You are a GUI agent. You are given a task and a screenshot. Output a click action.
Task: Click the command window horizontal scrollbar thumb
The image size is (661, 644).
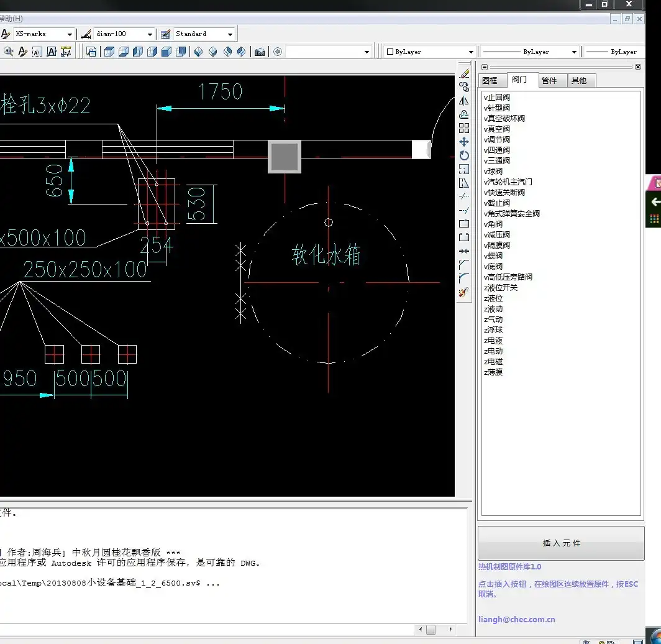pos(431,629)
